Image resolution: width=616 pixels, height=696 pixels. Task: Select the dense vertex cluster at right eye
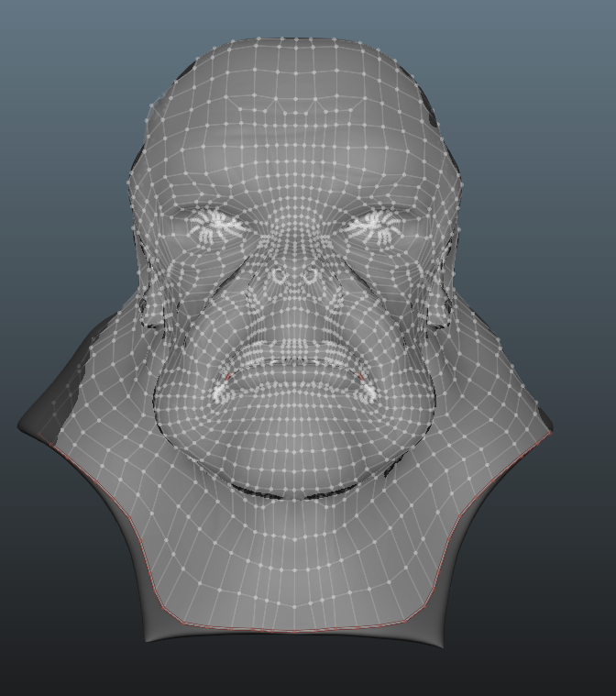coord(375,226)
